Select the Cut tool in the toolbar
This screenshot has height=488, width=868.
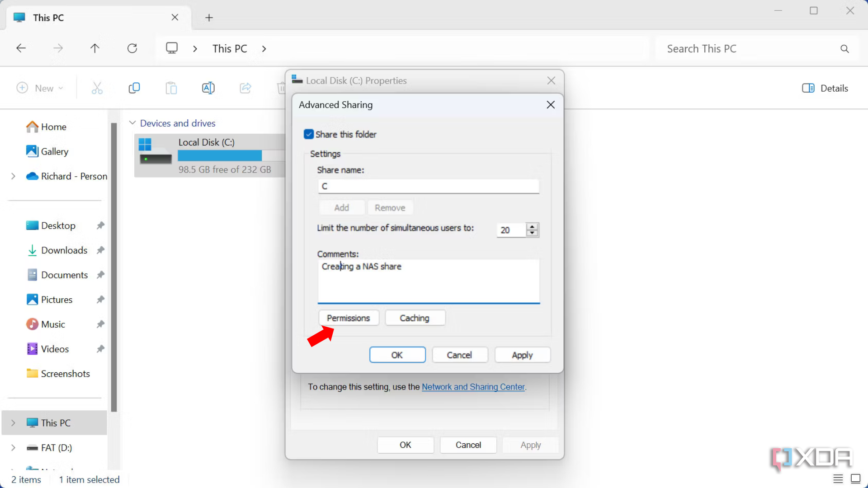tap(97, 88)
